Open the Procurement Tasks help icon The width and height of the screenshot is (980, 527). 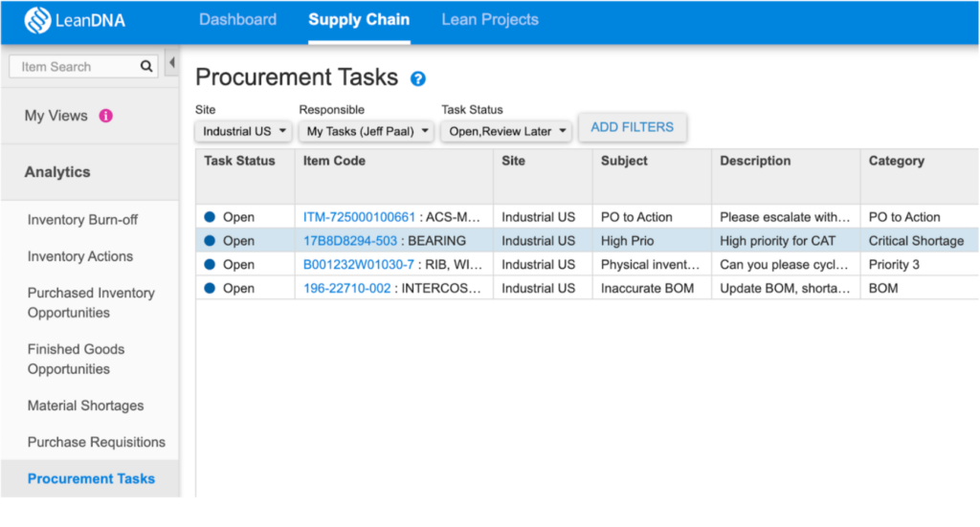[418, 78]
